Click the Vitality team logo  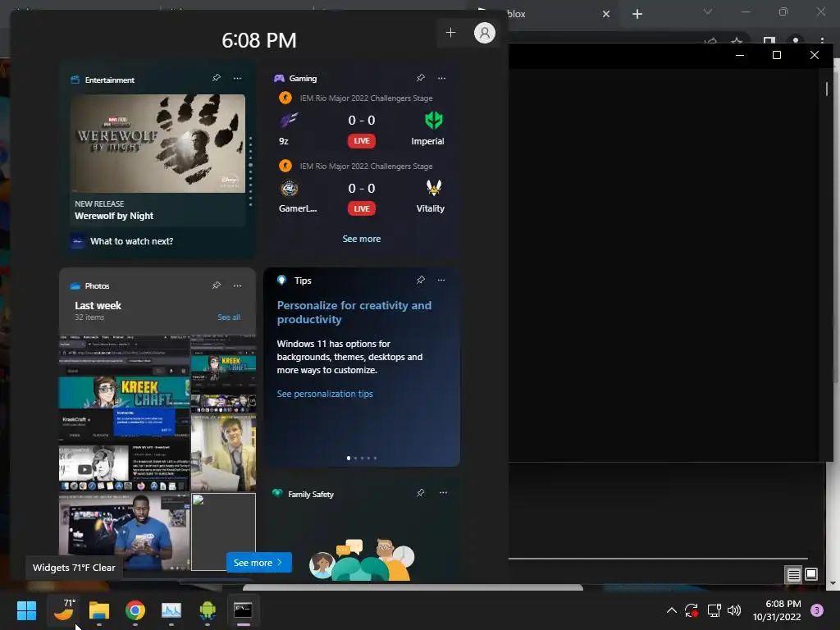433,188
